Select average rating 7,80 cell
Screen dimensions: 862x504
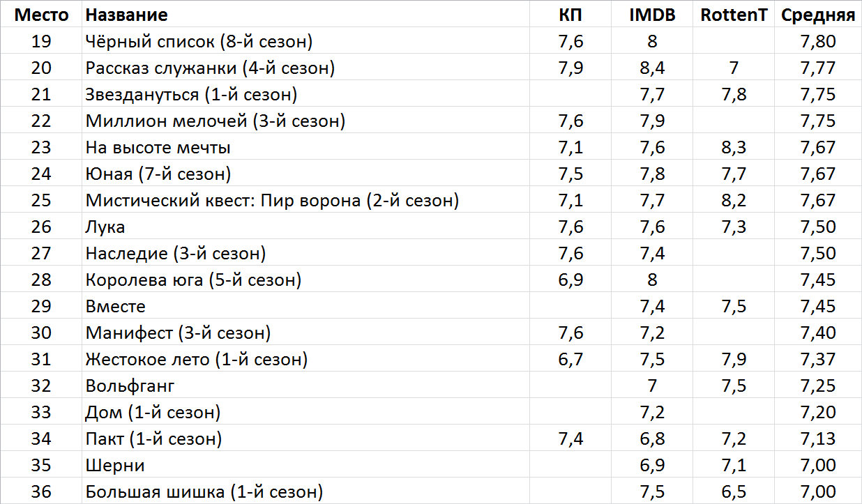coord(818,42)
